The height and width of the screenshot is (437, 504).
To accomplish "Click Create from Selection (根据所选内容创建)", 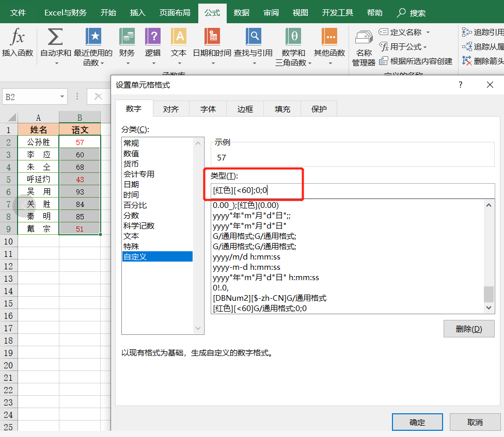I will [416, 61].
